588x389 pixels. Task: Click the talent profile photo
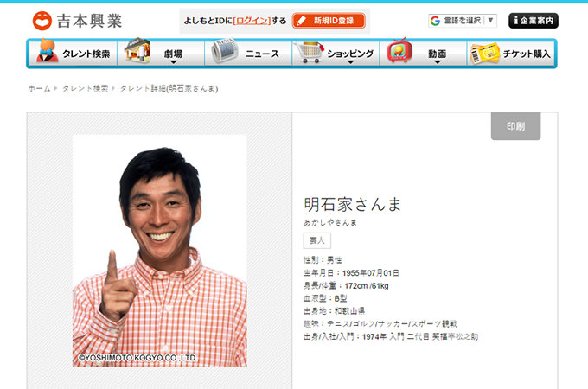[160, 251]
